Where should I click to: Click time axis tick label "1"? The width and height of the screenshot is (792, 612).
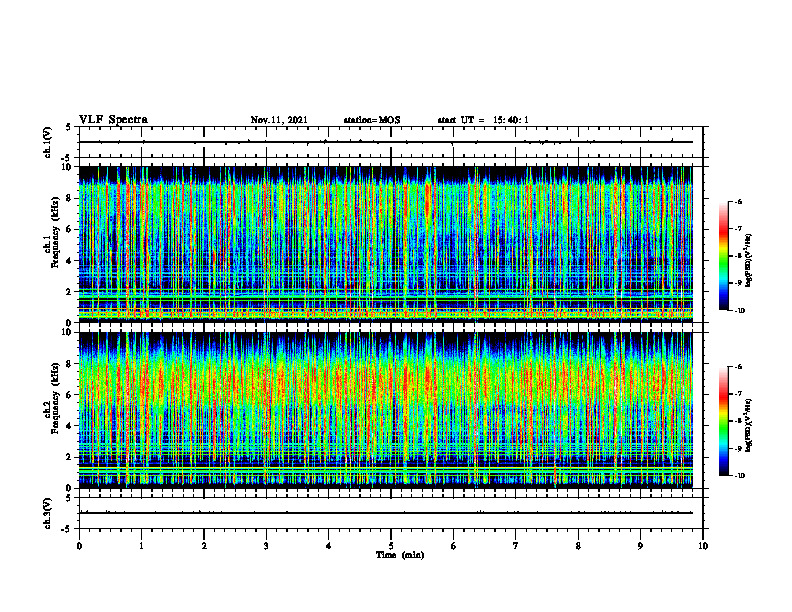click(x=141, y=546)
